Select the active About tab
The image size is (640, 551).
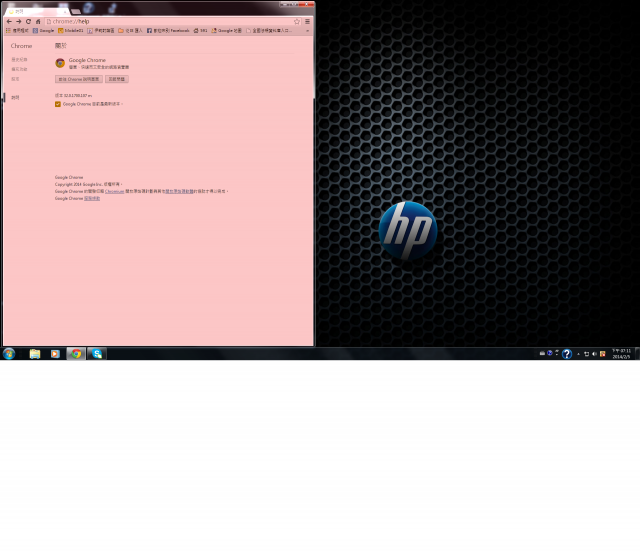(38, 11)
